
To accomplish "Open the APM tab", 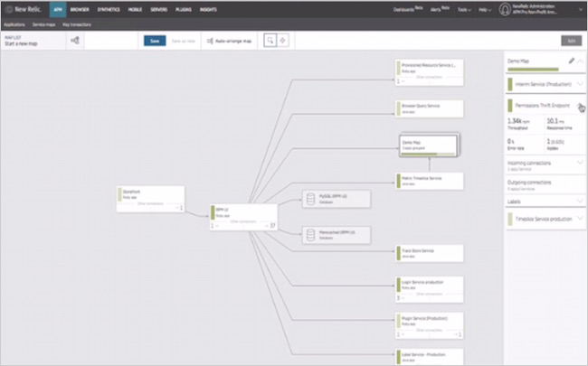I will [58, 9].
